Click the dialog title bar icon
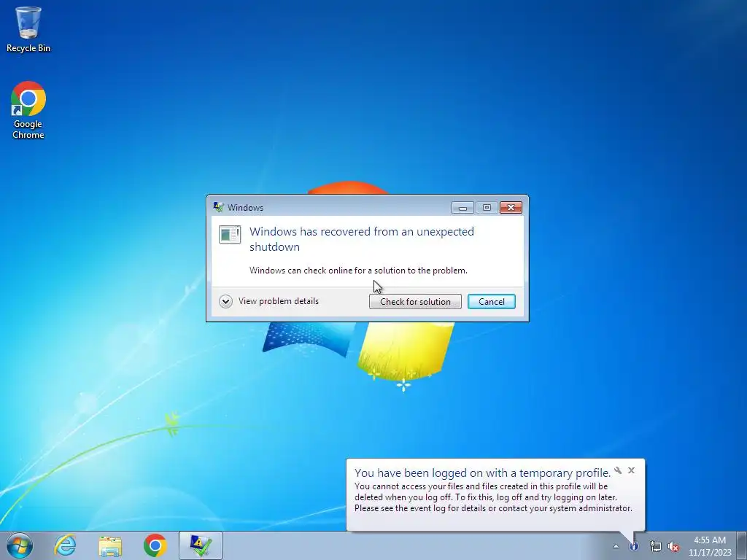Image resolution: width=747 pixels, height=560 pixels. pyautogui.click(x=219, y=207)
